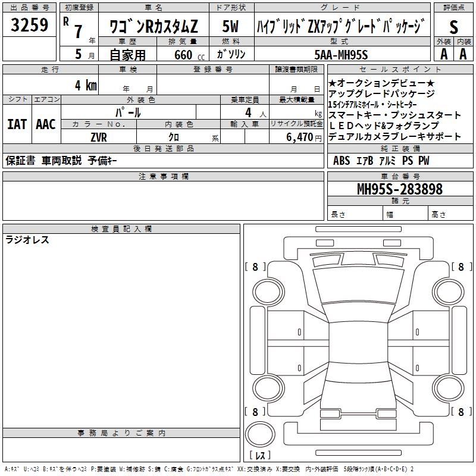Click the ABS equipment entry under 純正装備
This screenshot has height=476, width=476.
coord(342,161)
